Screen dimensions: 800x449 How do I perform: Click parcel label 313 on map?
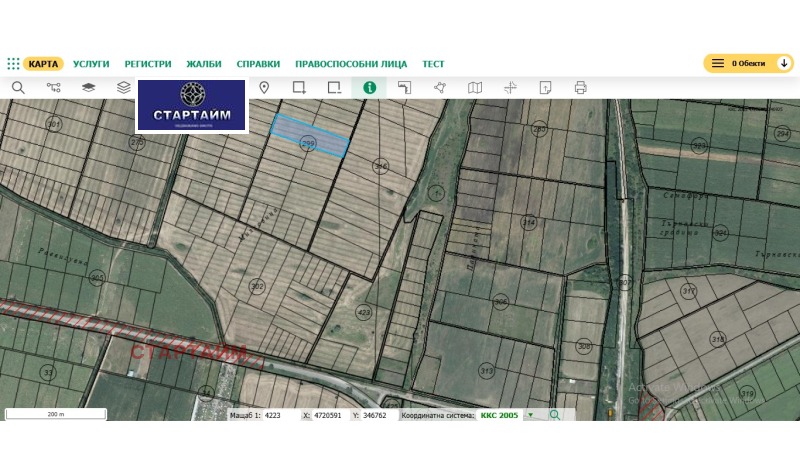[x=487, y=371]
